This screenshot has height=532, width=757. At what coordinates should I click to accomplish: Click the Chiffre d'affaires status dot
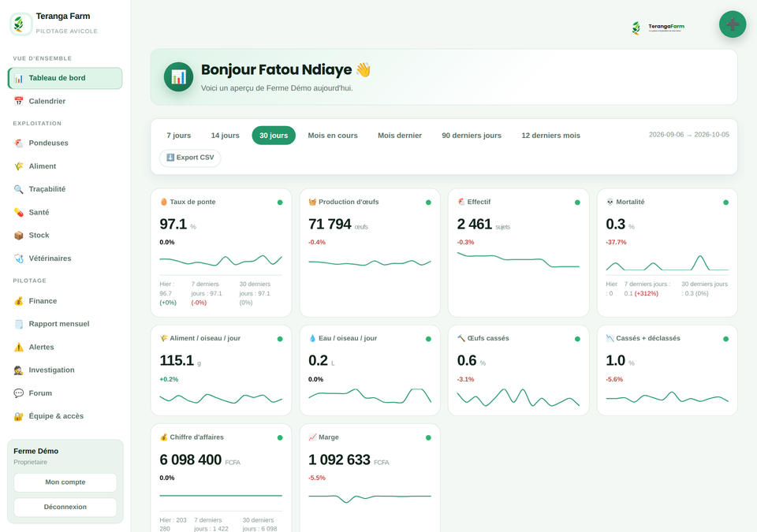(x=280, y=438)
